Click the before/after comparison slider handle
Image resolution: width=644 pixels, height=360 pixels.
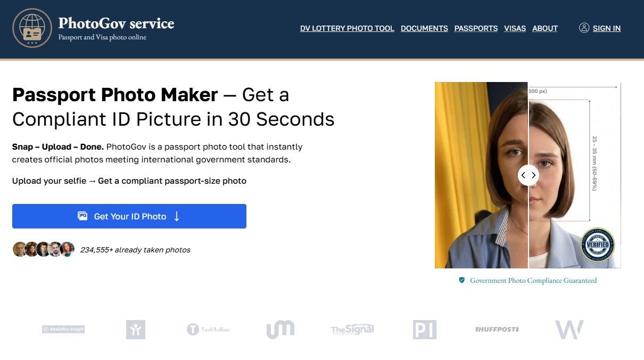[x=528, y=175]
